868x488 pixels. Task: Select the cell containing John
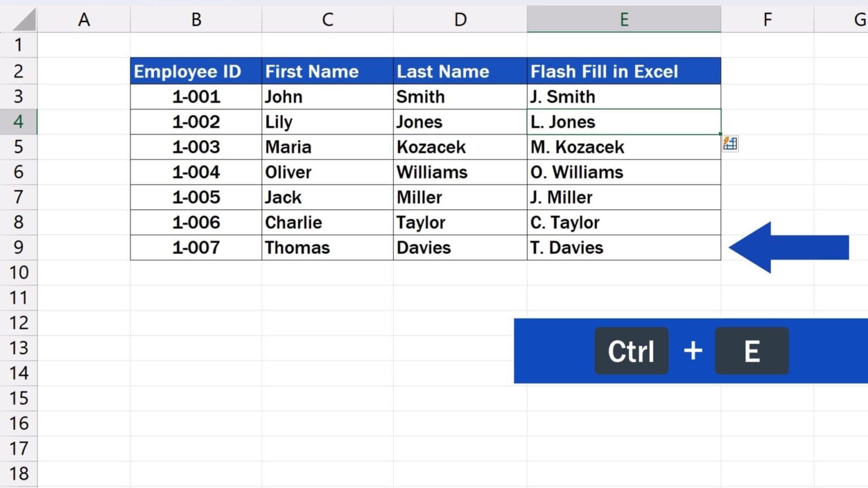327,96
